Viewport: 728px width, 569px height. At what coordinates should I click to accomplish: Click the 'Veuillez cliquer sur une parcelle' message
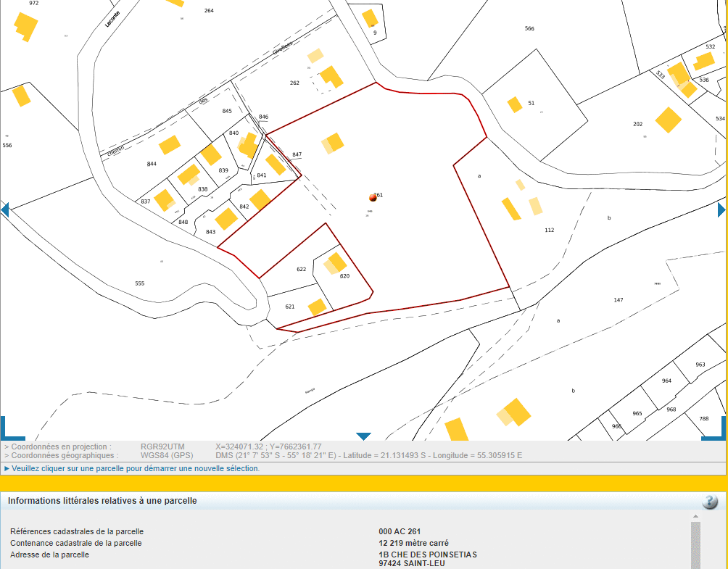pyautogui.click(x=136, y=468)
